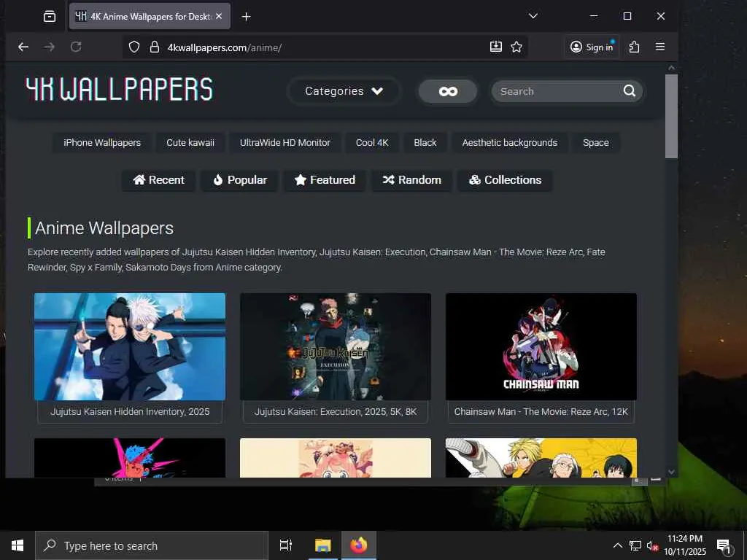This screenshot has width=747, height=560.
Task: Open Chainsaw Man Reze Arc thumbnail
Action: coord(541,346)
